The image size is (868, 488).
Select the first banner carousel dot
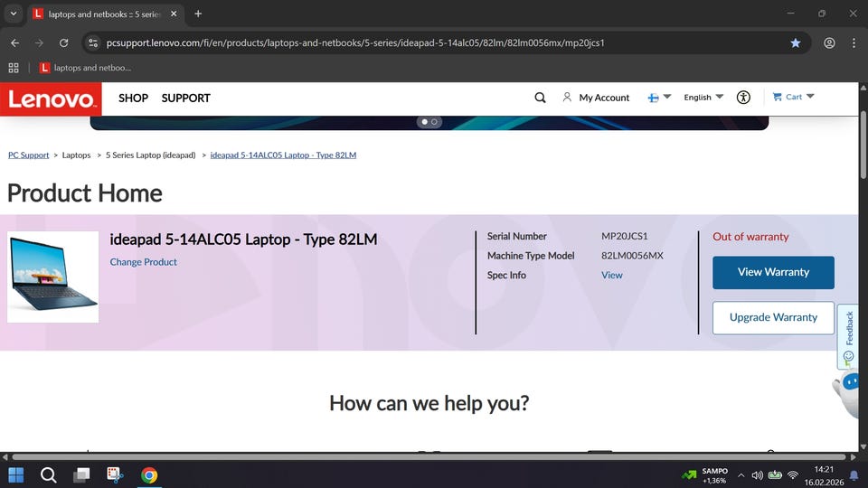[x=425, y=122]
